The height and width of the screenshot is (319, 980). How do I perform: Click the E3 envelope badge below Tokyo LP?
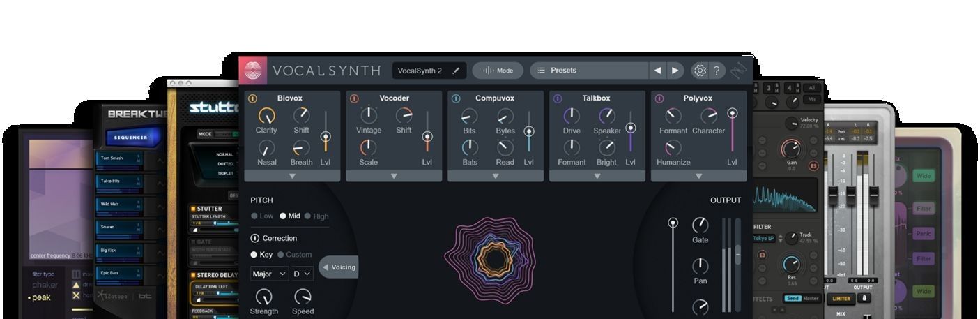[762, 255]
